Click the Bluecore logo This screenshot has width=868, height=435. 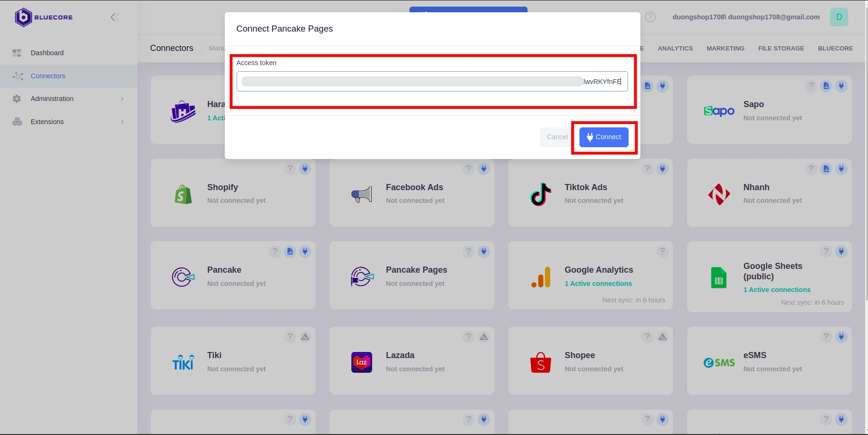point(43,17)
